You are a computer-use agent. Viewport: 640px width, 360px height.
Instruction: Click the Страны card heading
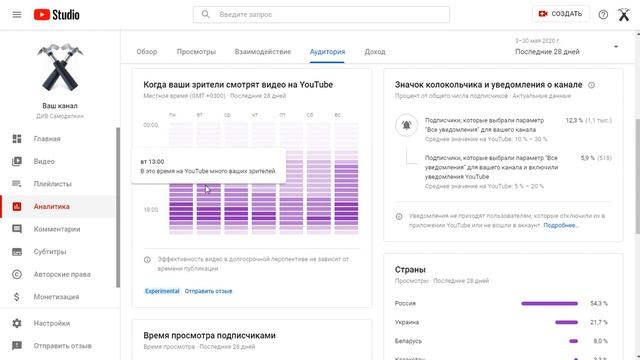tap(410, 269)
